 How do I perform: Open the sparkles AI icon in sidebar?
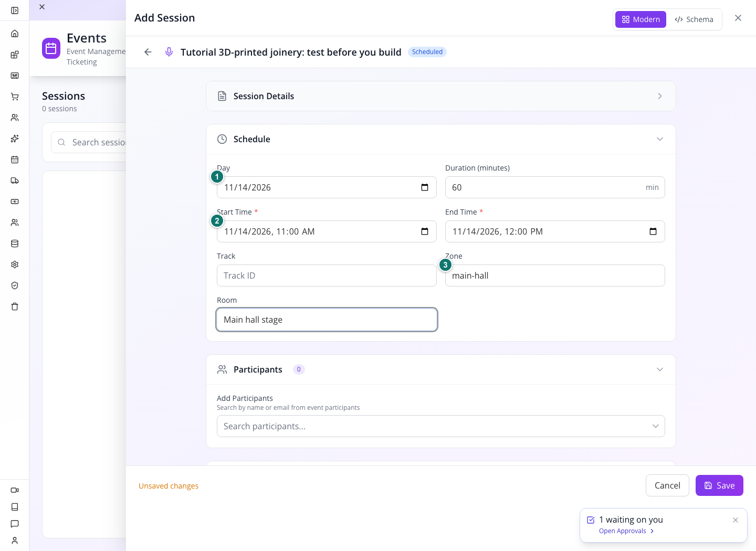[15, 139]
